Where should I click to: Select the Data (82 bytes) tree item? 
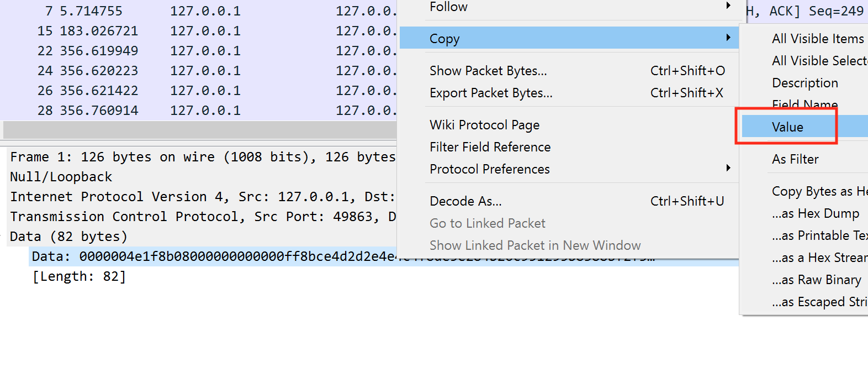tap(69, 237)
